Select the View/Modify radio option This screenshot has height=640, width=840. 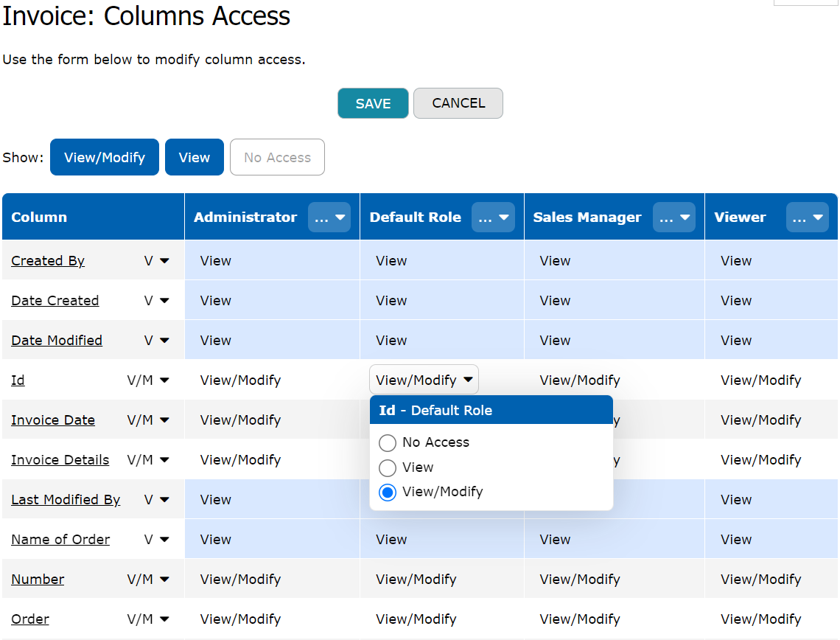(x=388, y=492)
